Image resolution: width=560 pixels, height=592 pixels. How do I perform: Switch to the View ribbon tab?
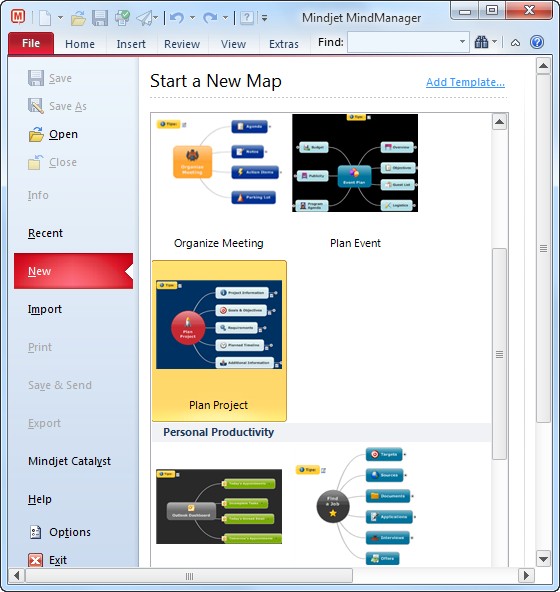click(x=233, y=44)
